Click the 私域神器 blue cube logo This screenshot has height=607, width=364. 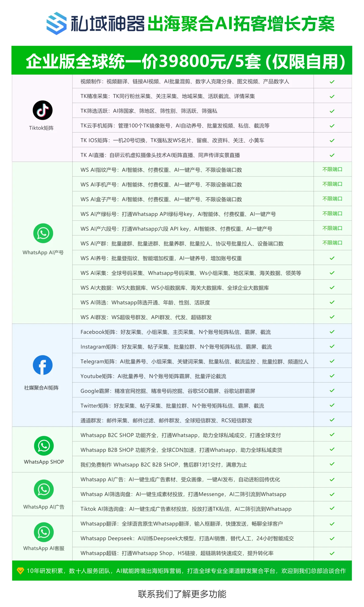57,23
